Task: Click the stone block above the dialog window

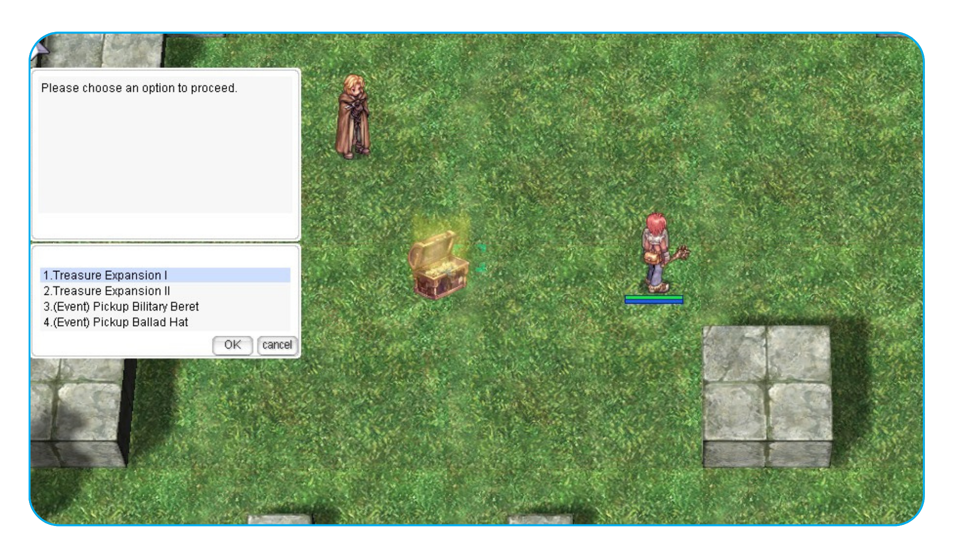Action: tap(102, 50)
